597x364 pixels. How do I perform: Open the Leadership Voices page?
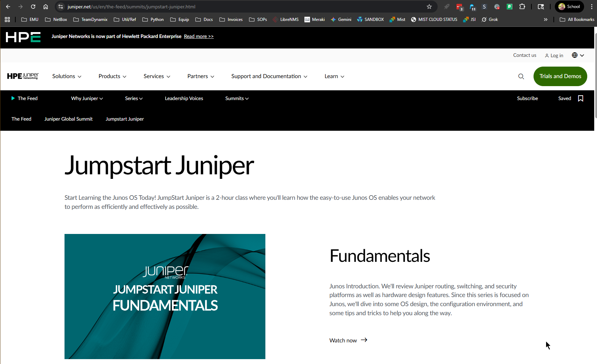click(x=184, y=98)
